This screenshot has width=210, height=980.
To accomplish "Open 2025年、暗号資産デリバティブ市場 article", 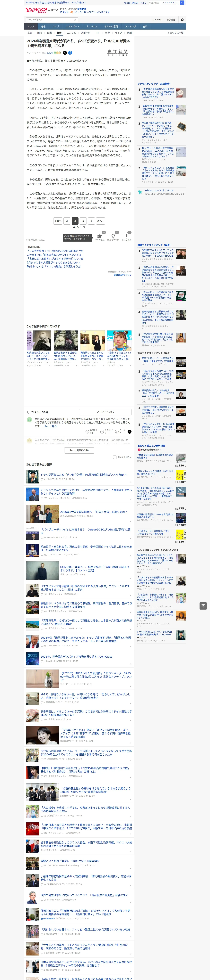I will [77, 656].
